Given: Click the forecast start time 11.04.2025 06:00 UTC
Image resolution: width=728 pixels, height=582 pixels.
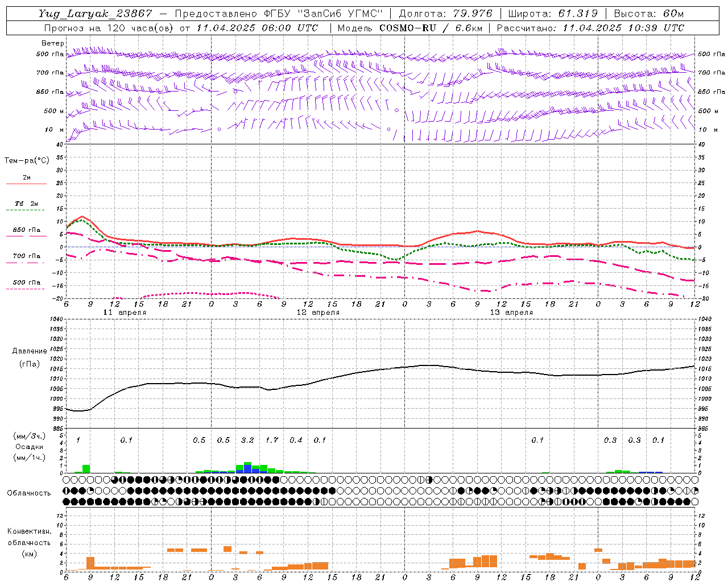Looking at the screenshot, I should 257,28.
